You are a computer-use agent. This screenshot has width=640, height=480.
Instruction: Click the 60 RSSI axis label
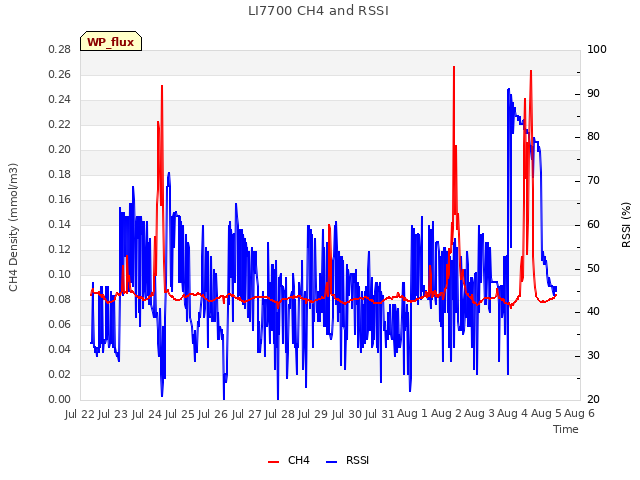(593, 224)
